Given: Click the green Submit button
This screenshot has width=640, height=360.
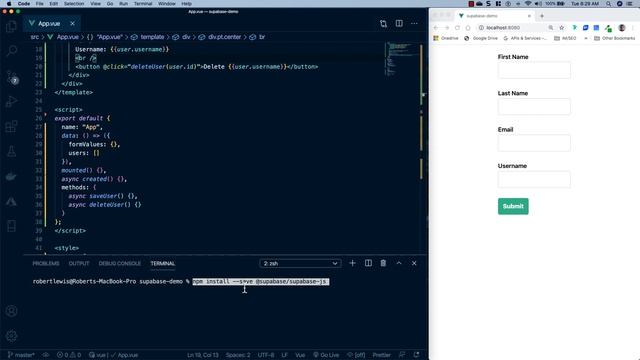Looking at the screenshot, I should pos(513,206).
